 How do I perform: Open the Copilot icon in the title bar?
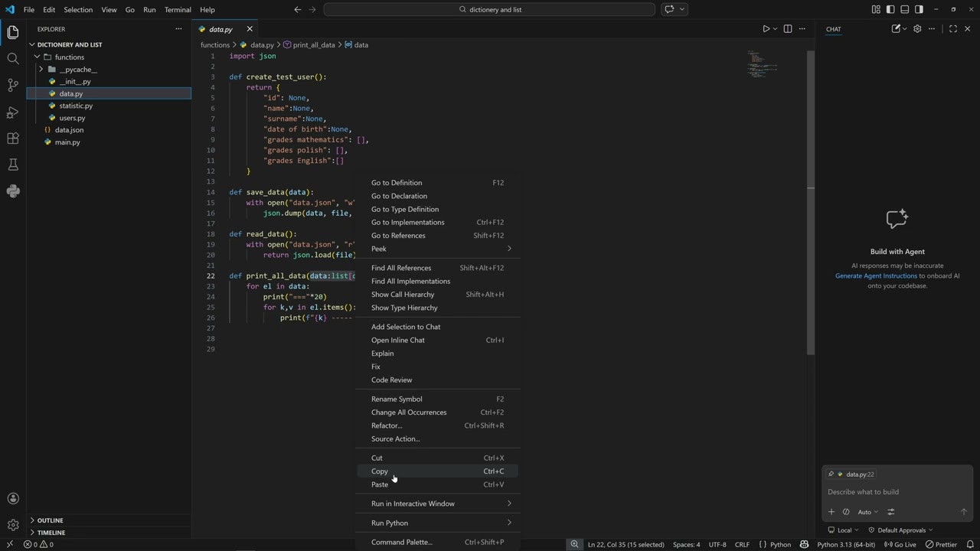click(x=669, y=9)
